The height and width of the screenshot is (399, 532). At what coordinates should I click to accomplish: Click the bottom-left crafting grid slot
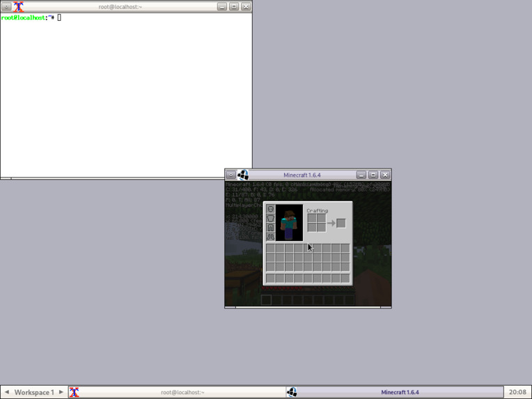[x=312, y=227]
